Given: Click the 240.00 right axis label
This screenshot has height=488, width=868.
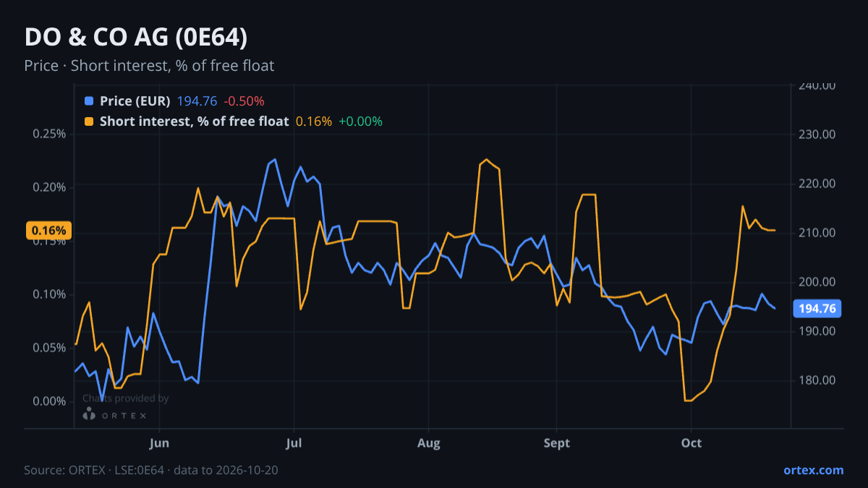Looking at the screenshot, I should 817,85.
